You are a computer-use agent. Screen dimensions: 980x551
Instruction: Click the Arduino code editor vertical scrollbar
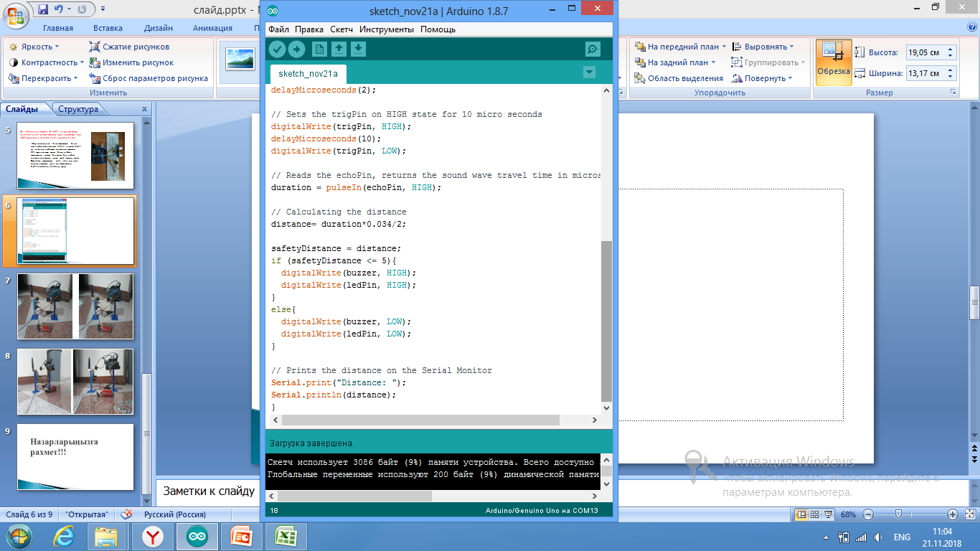point(606,321)
